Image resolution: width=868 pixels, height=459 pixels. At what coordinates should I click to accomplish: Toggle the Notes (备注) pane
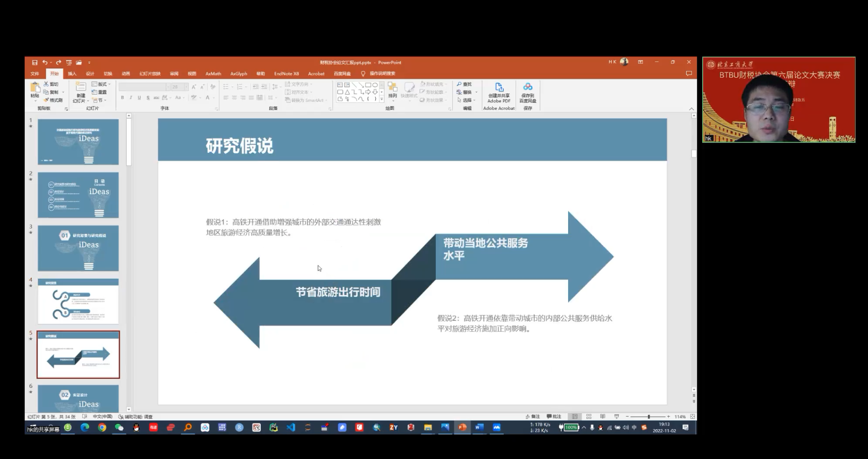(533, 417)
